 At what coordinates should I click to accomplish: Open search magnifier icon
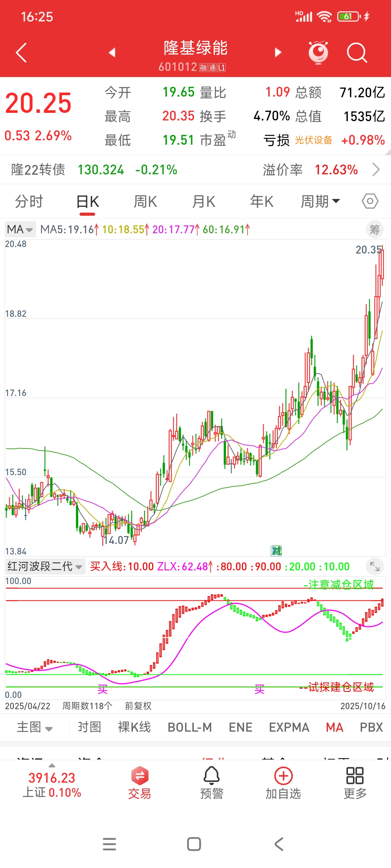point(357,53)
